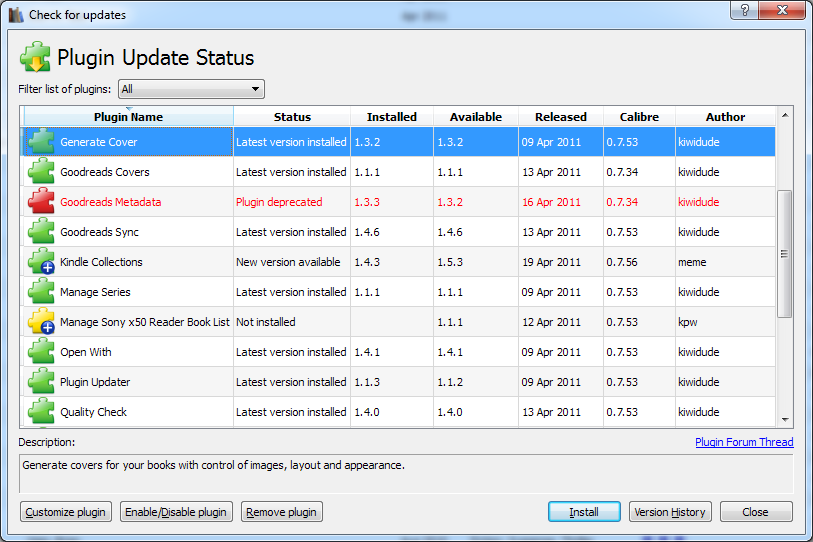This screenshot has width=813, height=542.
Task: Select the Quality Check row name
Action: coord(93,412)
